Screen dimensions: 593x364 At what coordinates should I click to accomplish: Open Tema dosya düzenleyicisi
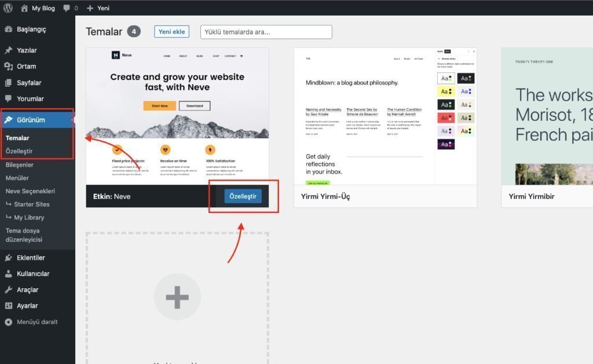click(x=24, y=235)
